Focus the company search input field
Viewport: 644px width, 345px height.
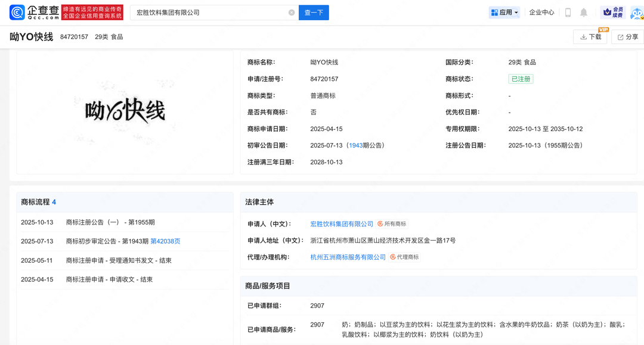pos(209,13)
